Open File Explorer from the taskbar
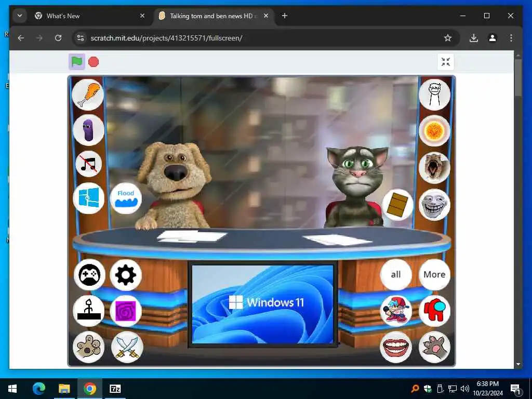 pyautogui.click(x=64, y=389)
